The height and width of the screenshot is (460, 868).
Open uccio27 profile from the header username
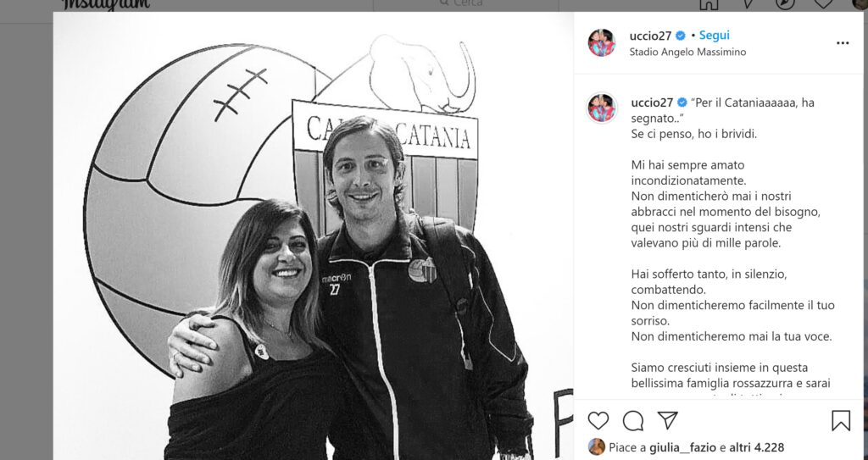[650, 36]
